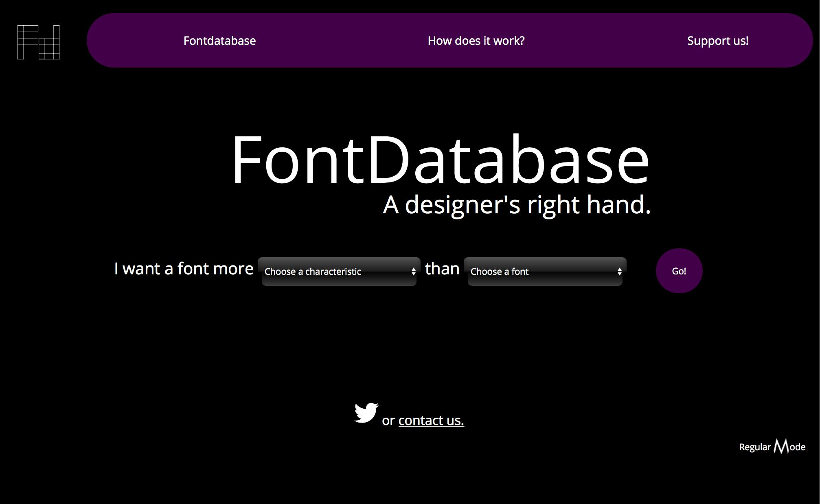This screenshot has height=504, width=820.
Task: Click the Fd grid logo icon
Action: pos(39,42)
